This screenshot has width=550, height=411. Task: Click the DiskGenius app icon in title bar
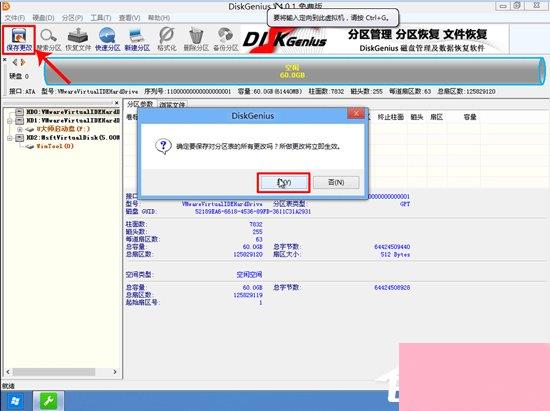tap(5, 5)
